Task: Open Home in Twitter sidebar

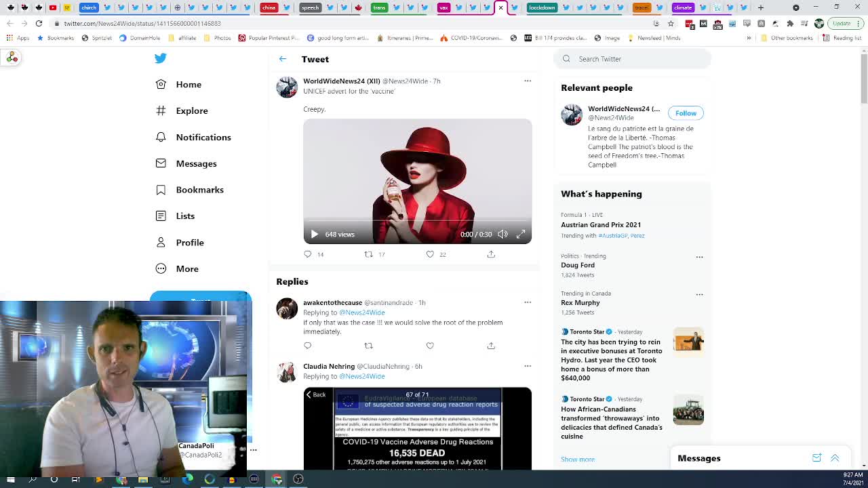Action: (179, 84)
